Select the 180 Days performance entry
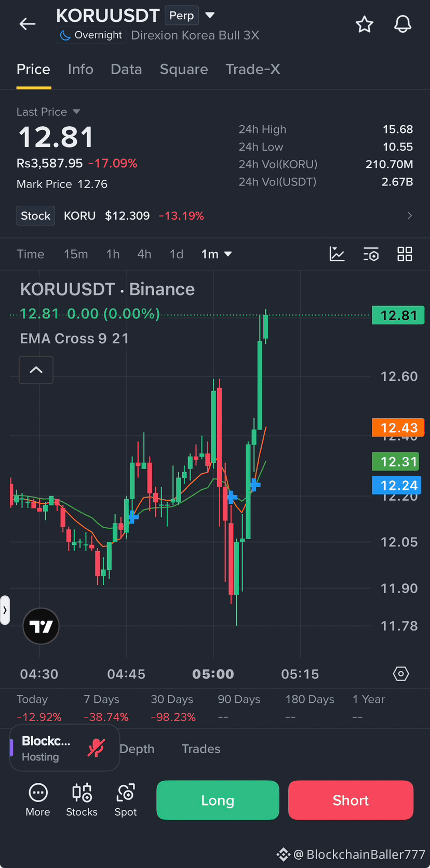 (310, 708)
